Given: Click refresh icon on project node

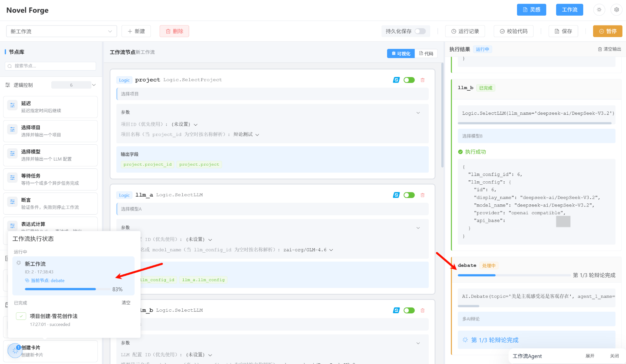Looking at the screenshot, I should (x=396, y=80).
